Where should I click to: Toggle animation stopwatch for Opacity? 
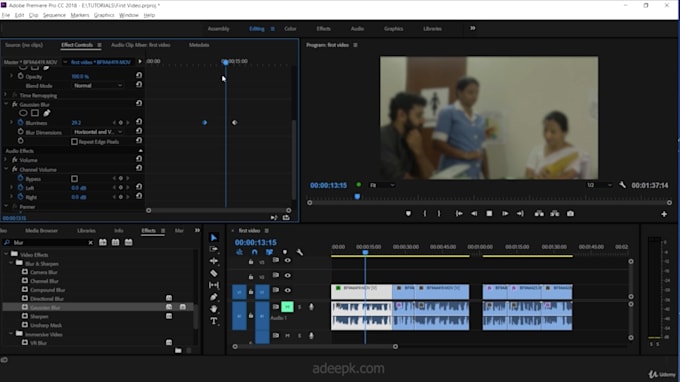pyautogui.click(x=20, y=76)
